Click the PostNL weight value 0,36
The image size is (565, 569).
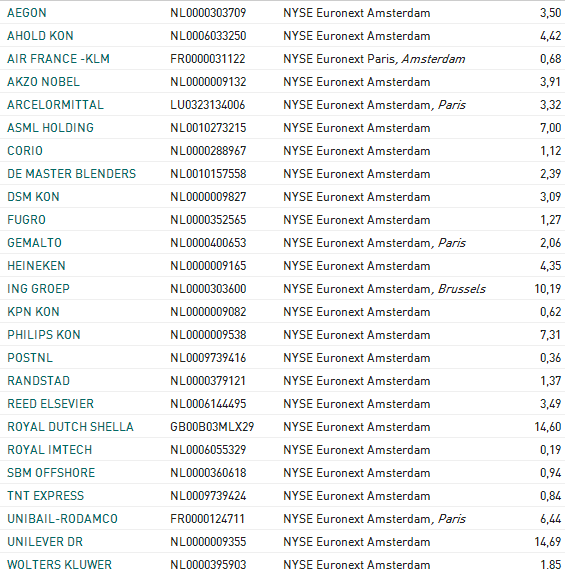551,357
